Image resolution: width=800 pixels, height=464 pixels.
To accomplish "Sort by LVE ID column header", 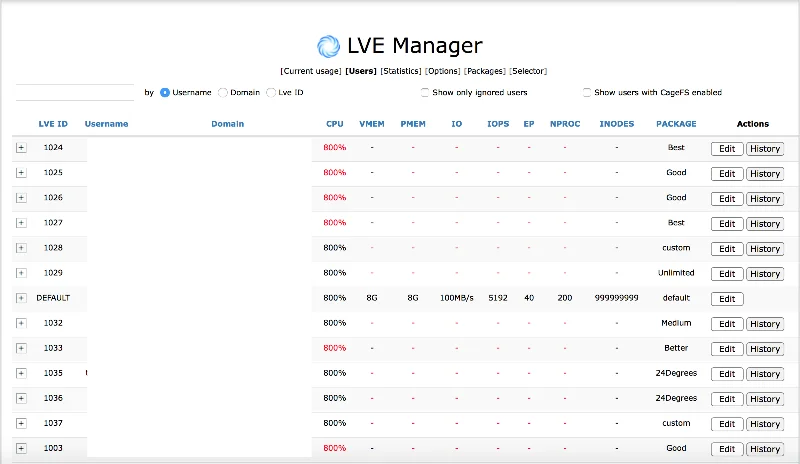I will [x=53, y=124].
